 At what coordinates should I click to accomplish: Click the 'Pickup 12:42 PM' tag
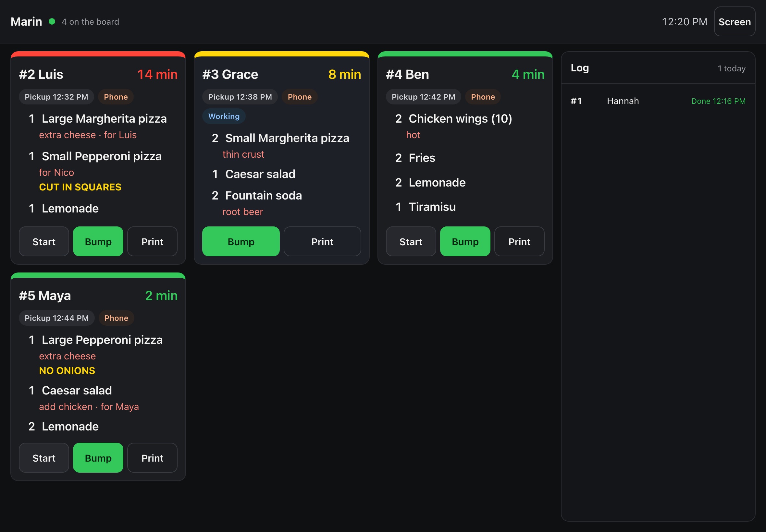[423, 97]
